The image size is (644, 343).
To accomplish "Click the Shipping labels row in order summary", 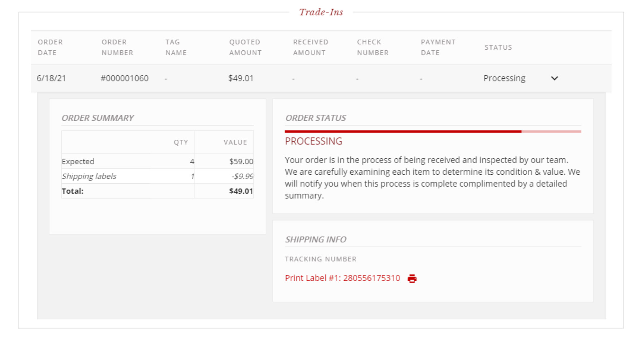I will click(157, 176).
